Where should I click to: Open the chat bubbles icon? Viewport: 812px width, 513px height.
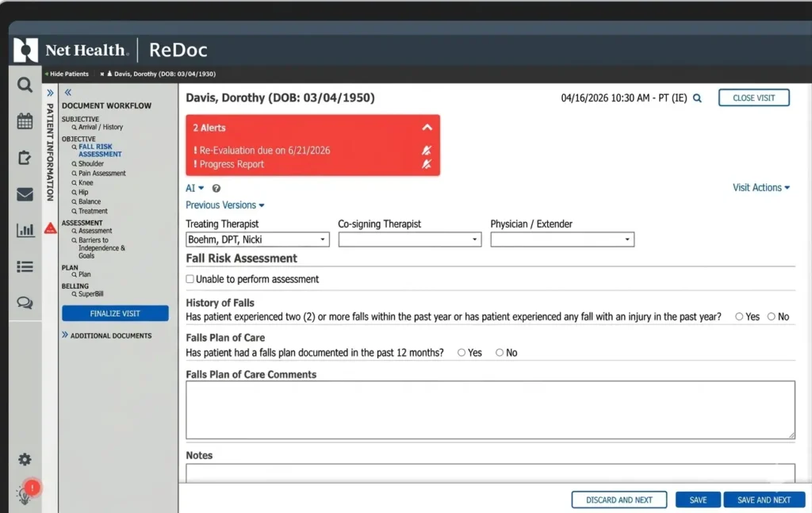pyautogui.click(x=25, y=302)
